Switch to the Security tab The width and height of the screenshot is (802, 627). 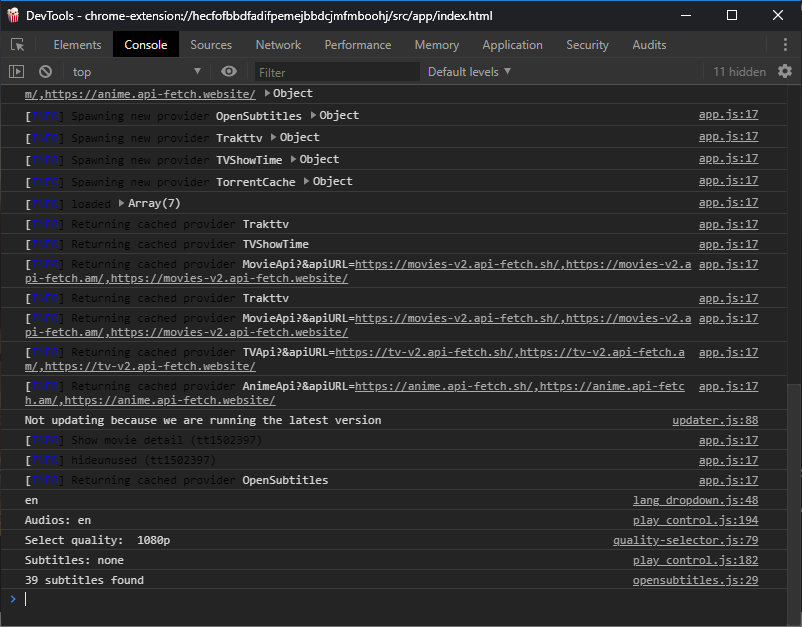pos(587,45)
